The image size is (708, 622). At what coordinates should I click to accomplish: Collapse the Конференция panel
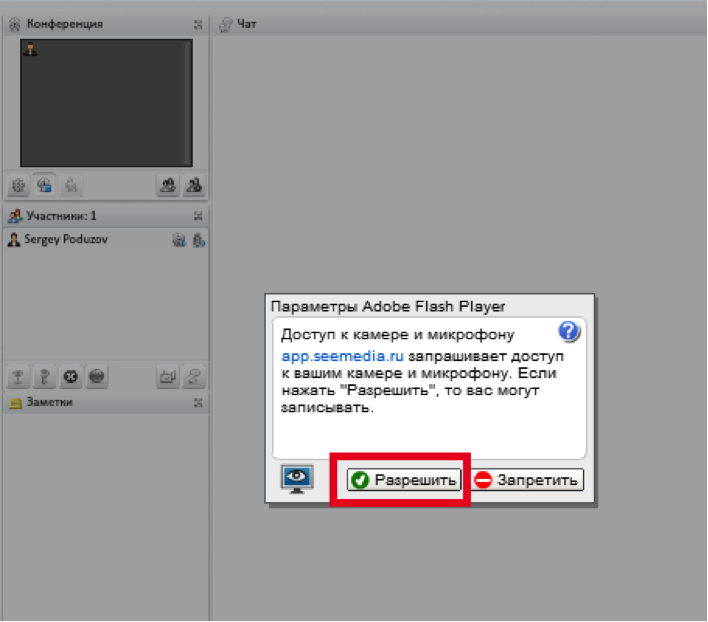(198, 24)
